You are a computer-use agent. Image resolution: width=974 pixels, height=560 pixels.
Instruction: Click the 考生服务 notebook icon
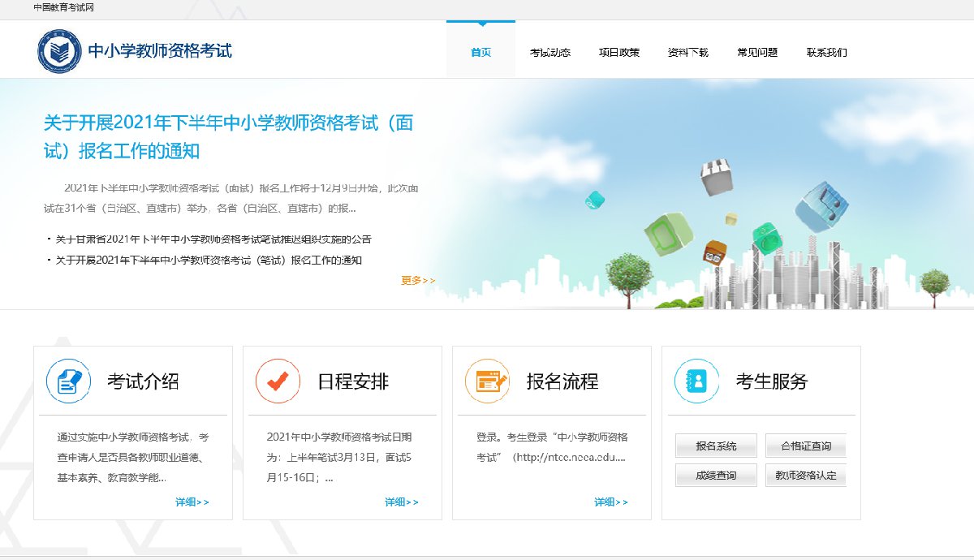(696, 381)
